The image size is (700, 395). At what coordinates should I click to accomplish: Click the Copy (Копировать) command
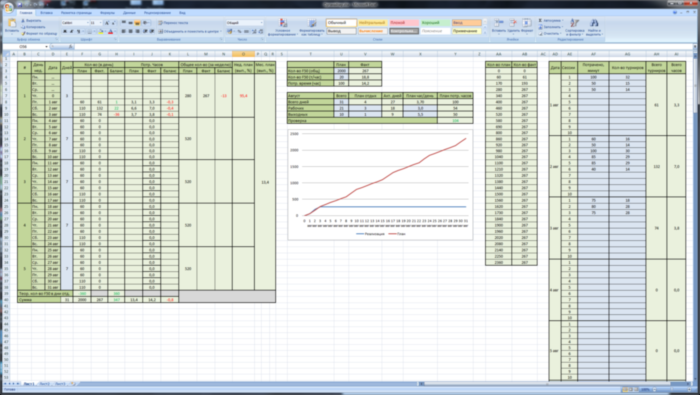(x=33, y=27)
